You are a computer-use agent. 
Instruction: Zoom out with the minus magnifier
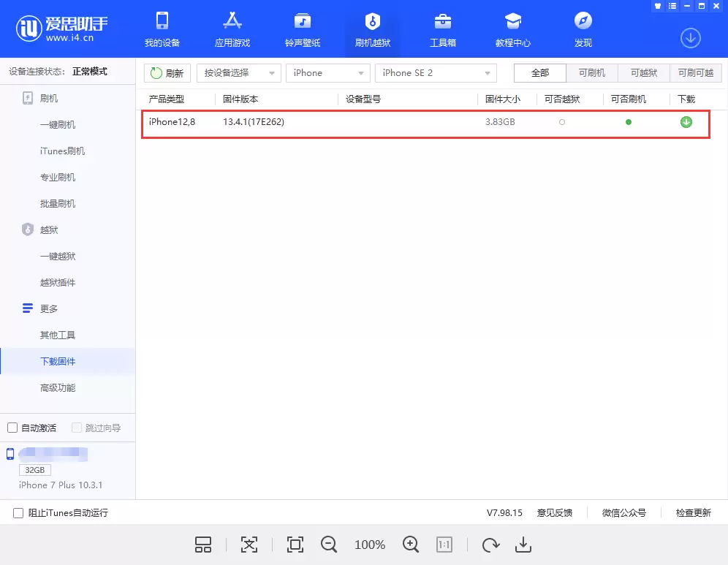329,545
